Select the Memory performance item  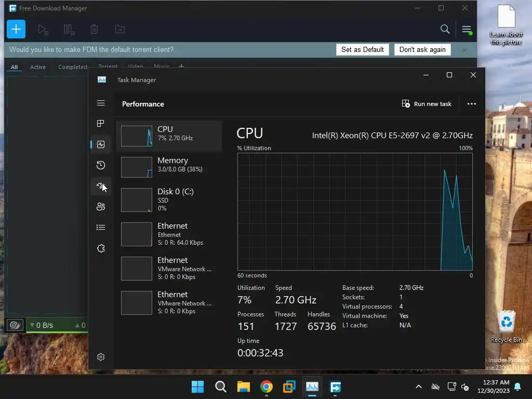click(169, 167)
